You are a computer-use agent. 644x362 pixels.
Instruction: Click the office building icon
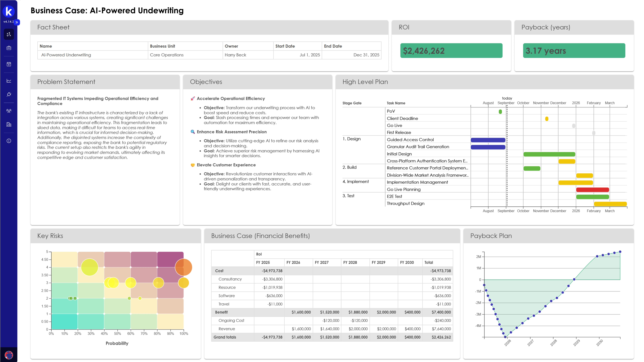click(x=9, y=124)
